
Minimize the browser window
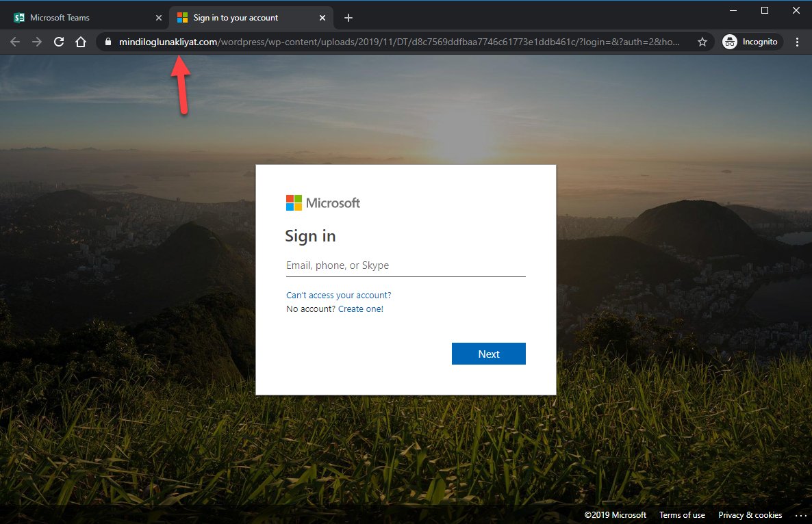coord(733,10)
